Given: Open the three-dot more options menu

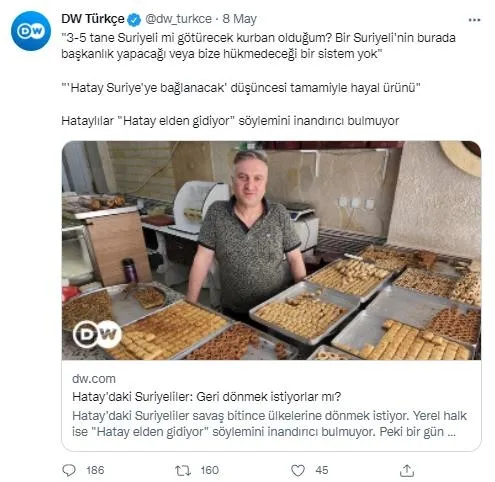Looking at the screenshot, I should point(474,20).
